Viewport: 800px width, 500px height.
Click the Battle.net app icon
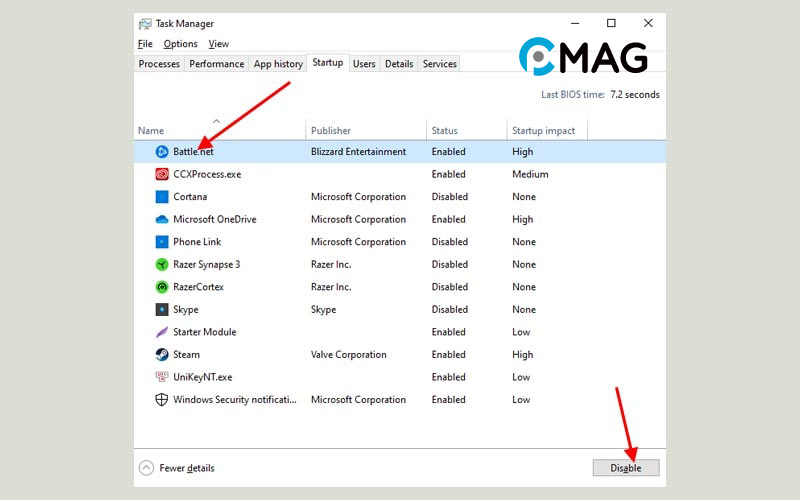coord(162,152)
